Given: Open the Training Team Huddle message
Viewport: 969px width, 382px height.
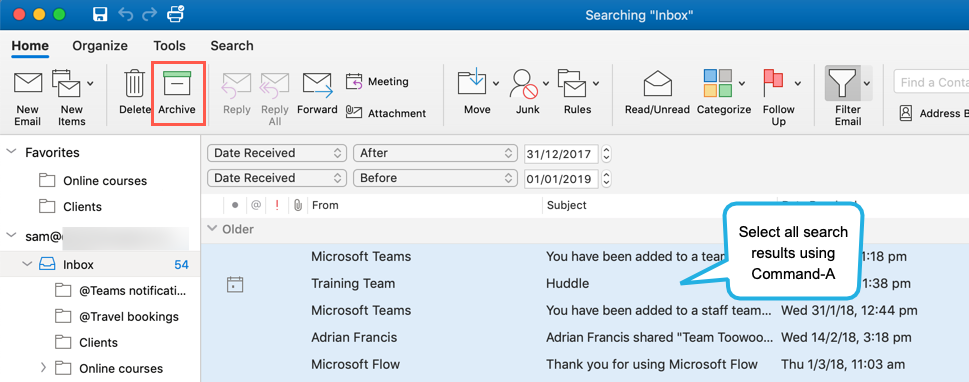Looking at the screenshot, I should 585,284.
